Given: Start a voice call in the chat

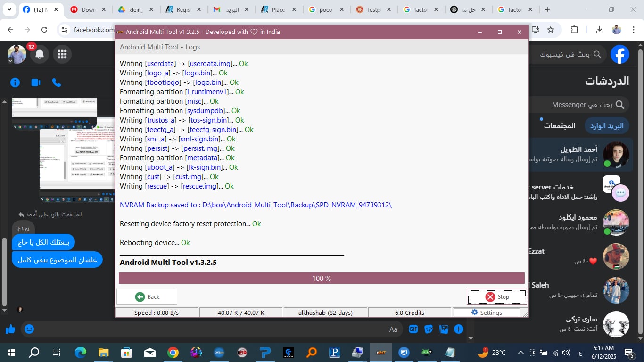Looking at the screenshot, I should [57, 82].
